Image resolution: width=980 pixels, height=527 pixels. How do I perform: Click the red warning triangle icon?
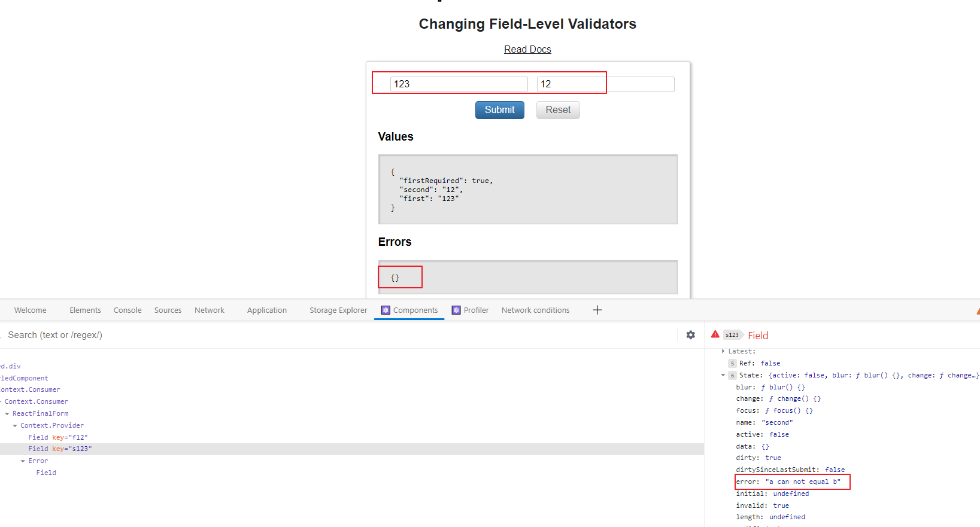[715, 334]
